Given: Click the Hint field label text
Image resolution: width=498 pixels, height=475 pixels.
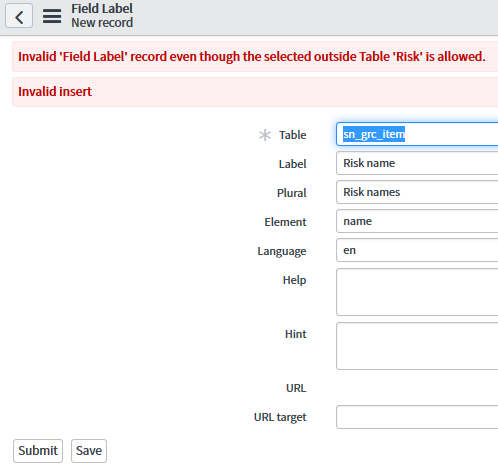Looking at the screenshot, I should [296, 334].
